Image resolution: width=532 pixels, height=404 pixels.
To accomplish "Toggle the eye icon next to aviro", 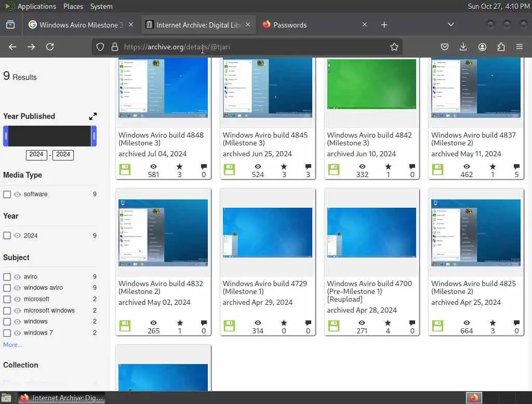I will [x=17, y=277].
